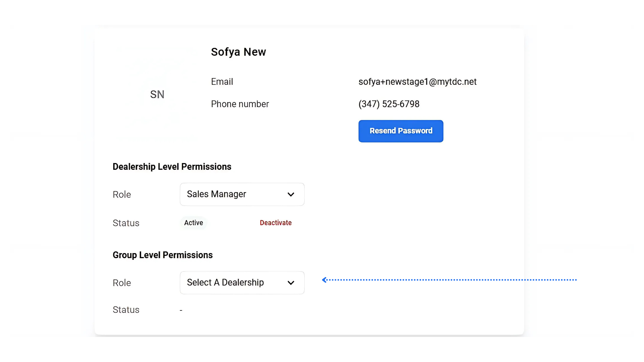Select the Dealership Level Permissions heading
This screenshot has height=362, width=644.
(172, 167)
